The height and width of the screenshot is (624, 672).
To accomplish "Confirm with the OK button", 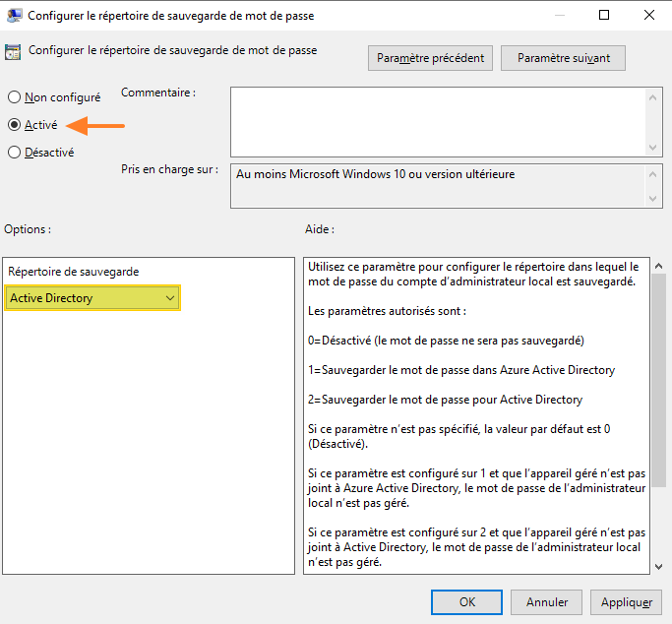I will (x=466, y=602).
